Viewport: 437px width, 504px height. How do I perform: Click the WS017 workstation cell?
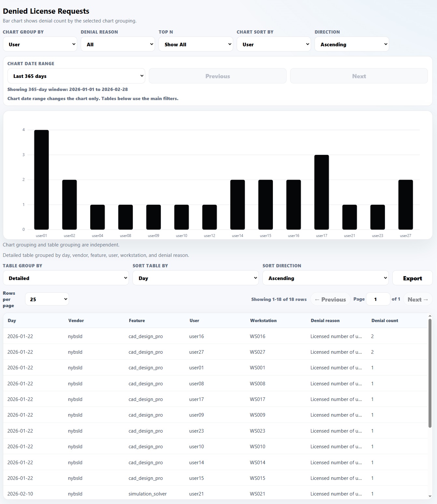[257, 399]
